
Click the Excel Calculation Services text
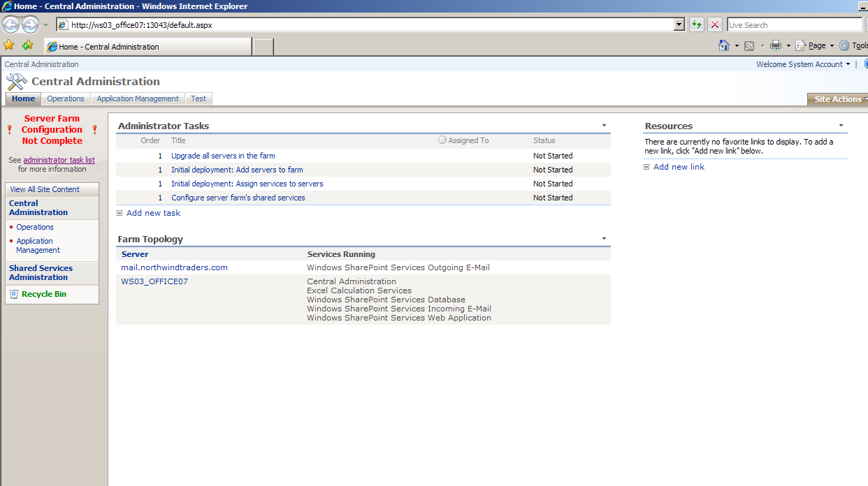(359, 290)
